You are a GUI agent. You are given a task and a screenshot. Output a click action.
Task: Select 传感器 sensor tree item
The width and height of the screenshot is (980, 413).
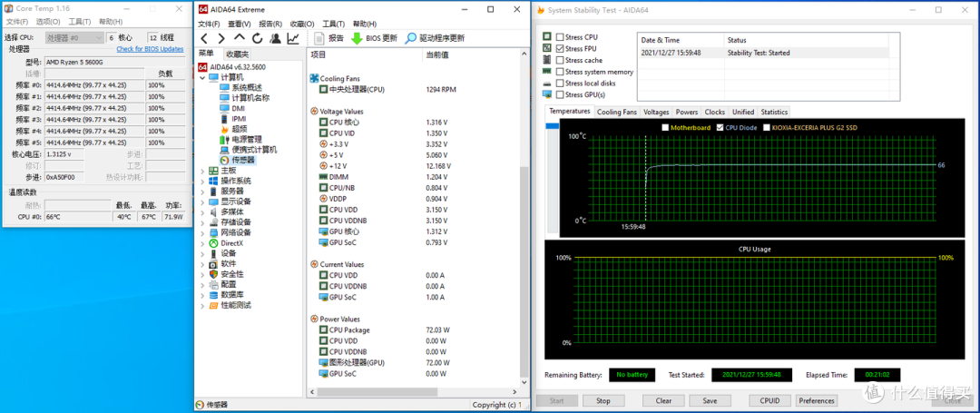coord(238,161)
